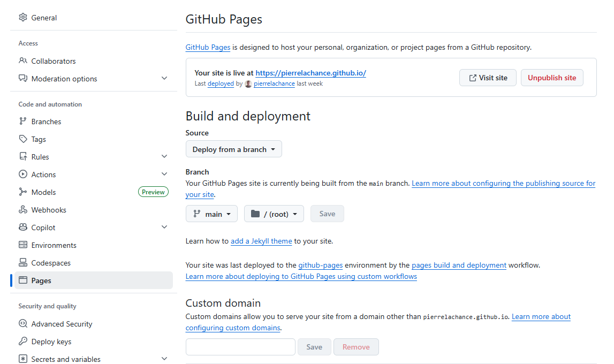This screenshot has width=614, height=364.
Task: Open General settings page
Action: 93,18
